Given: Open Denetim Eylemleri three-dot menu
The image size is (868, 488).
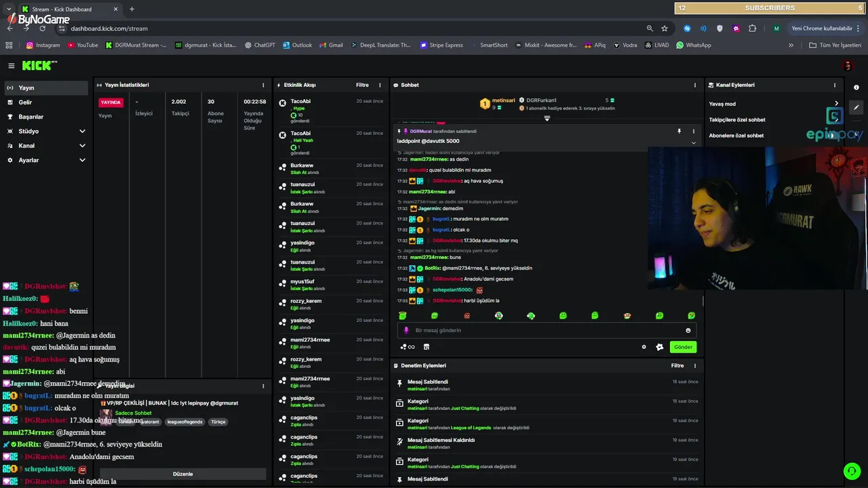Looking at the screenshot, I should point(694,366).
